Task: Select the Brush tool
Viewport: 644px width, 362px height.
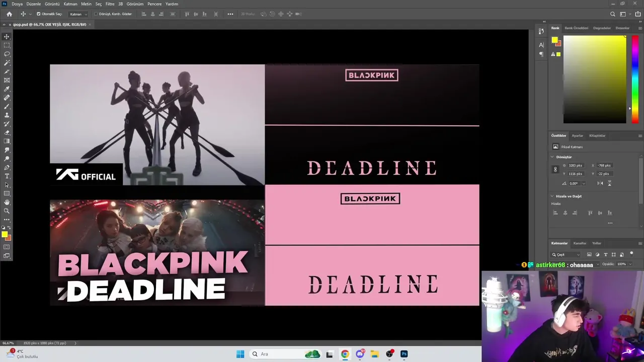Action: pyautogui.click(x=7, y=106)
